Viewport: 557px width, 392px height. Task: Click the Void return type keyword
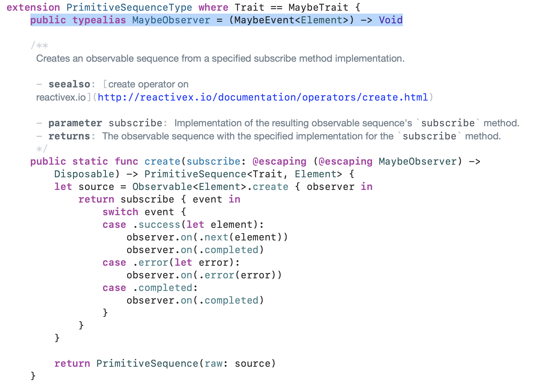click(391, 20)
